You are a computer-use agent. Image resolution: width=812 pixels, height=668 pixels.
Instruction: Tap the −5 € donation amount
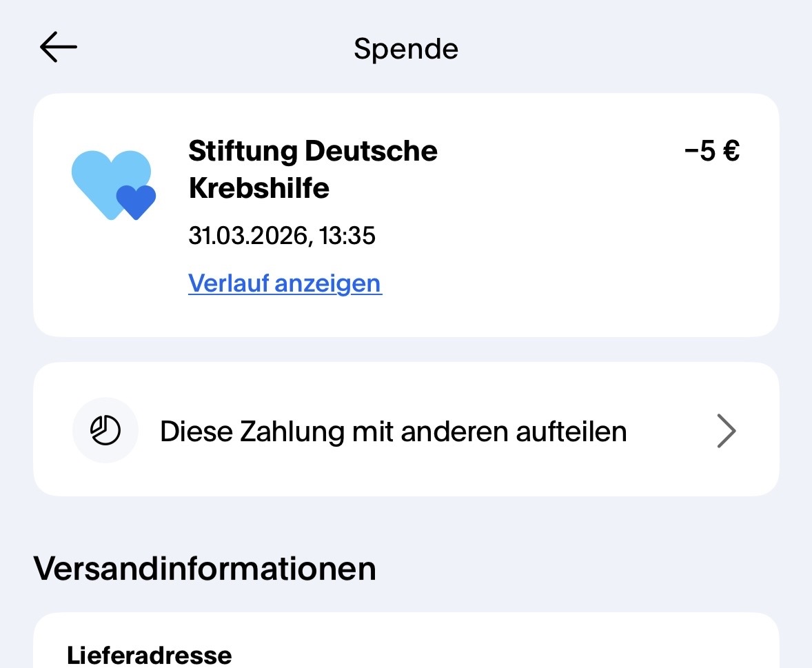coord(712,151)
